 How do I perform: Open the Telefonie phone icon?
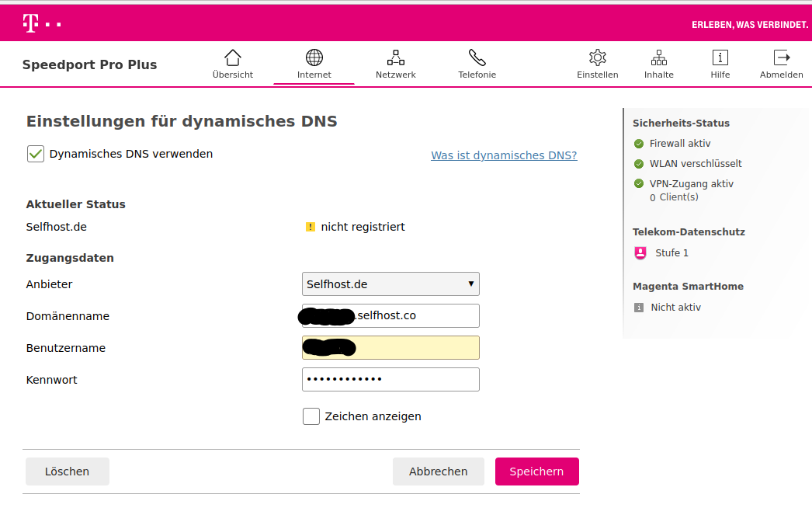[477, 57]
